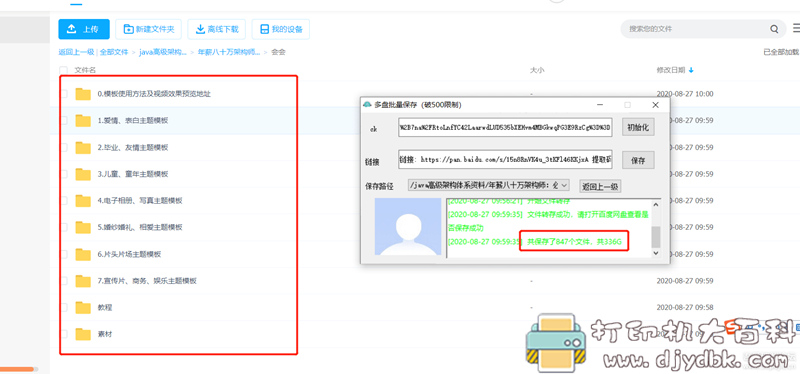Click folder icon of 6.片头片场主题模板

coord(83,254)
